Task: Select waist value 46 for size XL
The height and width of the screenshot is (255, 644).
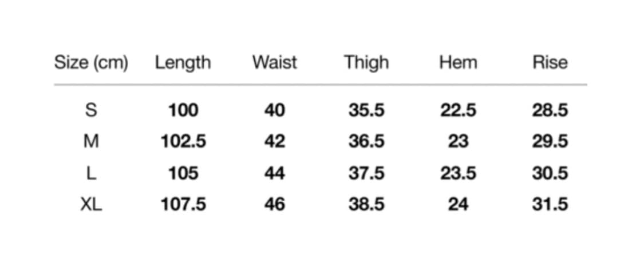Action: click(x=275, y=204)
